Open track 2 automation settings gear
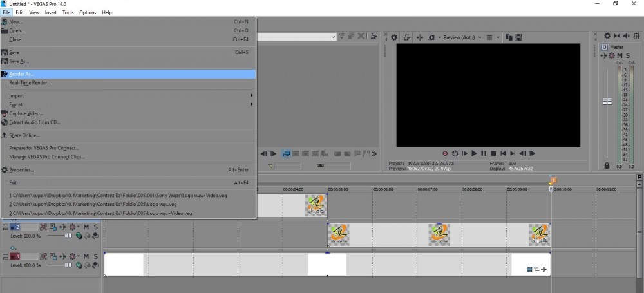The height and width of the screenshot is (293, 644). (73, 227)
